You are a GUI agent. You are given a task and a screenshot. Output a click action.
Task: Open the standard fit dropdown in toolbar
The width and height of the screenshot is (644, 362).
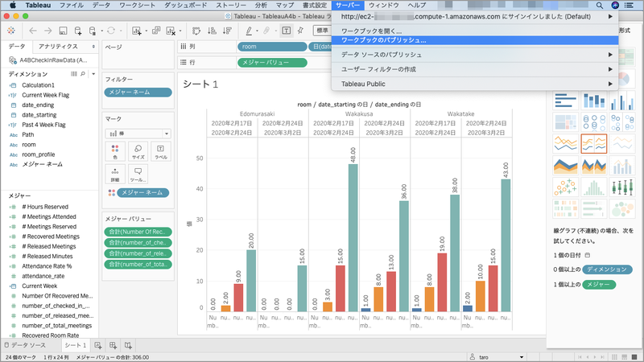click(x=323, y=31)
